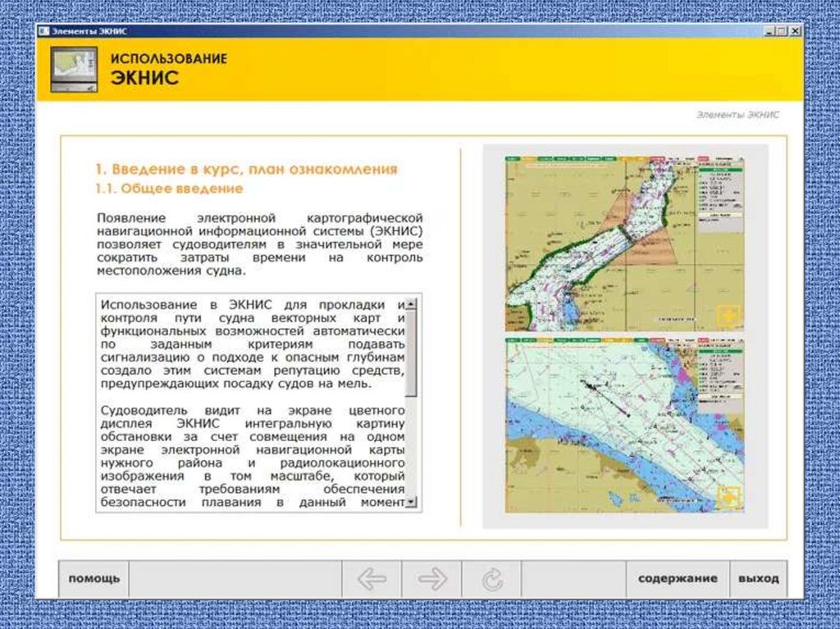Go forward with the right arrow button
The width and height of the screenshot is (840, 629).
tap(431, 579)
